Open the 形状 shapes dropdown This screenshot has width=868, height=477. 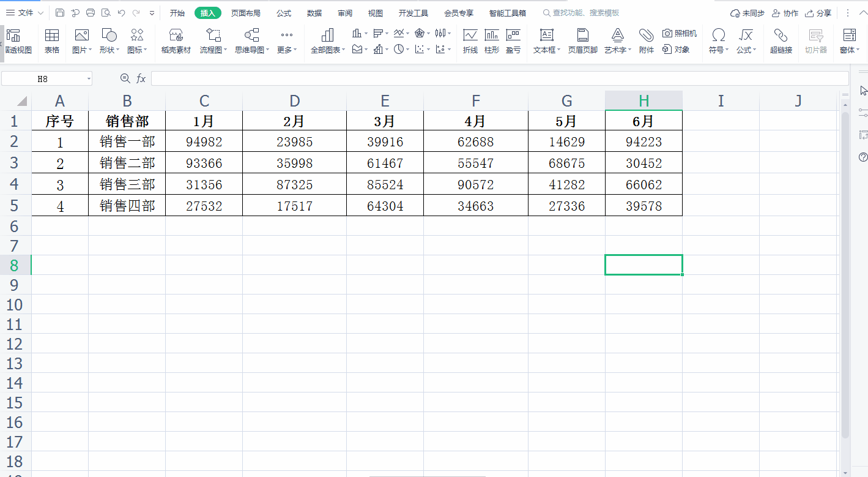[x=109, y=42]
